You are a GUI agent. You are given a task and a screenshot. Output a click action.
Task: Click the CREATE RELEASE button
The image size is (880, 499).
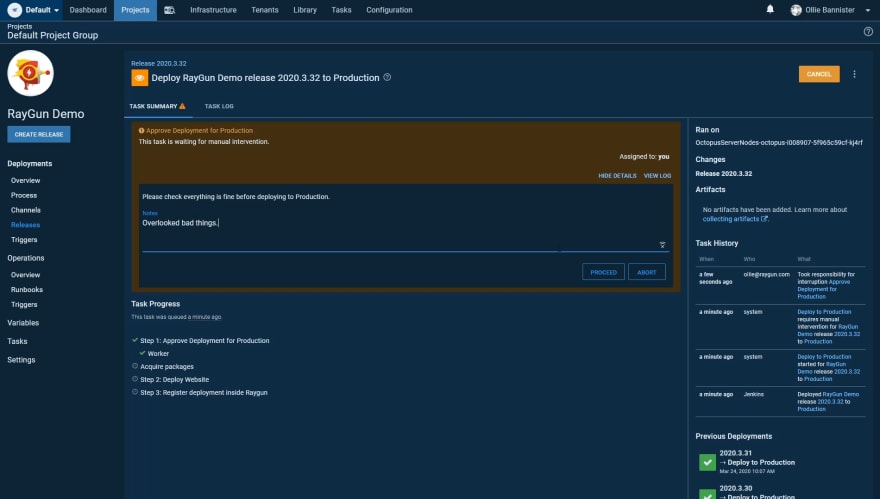pos(39,135)
